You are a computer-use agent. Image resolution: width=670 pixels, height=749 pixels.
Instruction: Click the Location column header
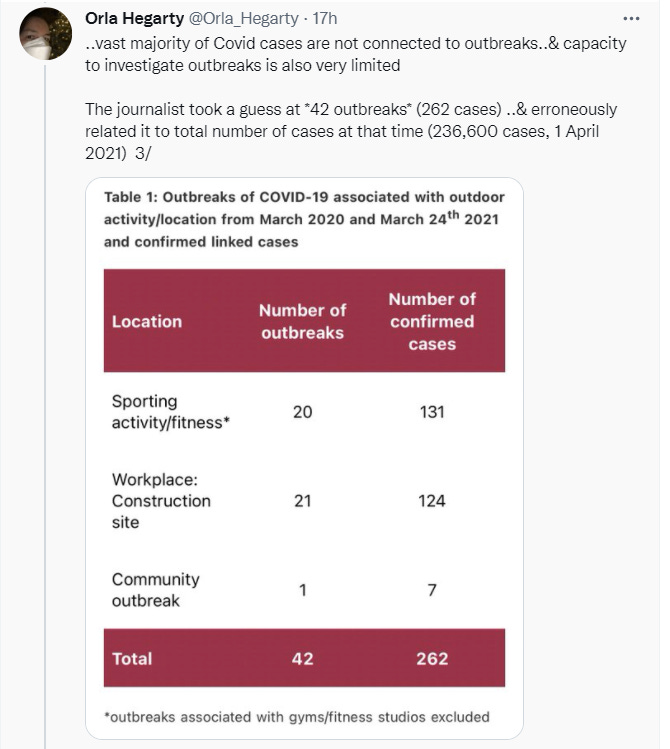click(147, 321)
